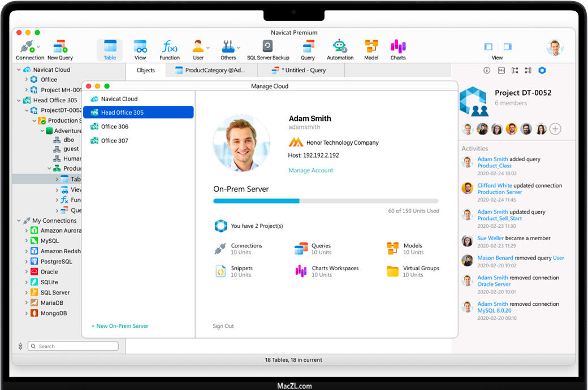
Task: Click the Manage Account link
Action: 310,170
